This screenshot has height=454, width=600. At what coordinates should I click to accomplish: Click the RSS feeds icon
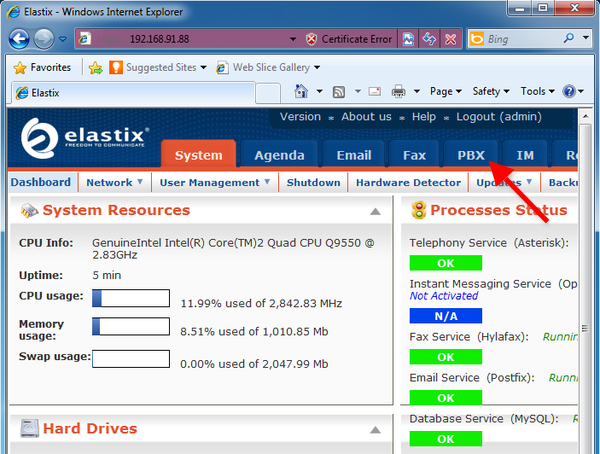339,91
